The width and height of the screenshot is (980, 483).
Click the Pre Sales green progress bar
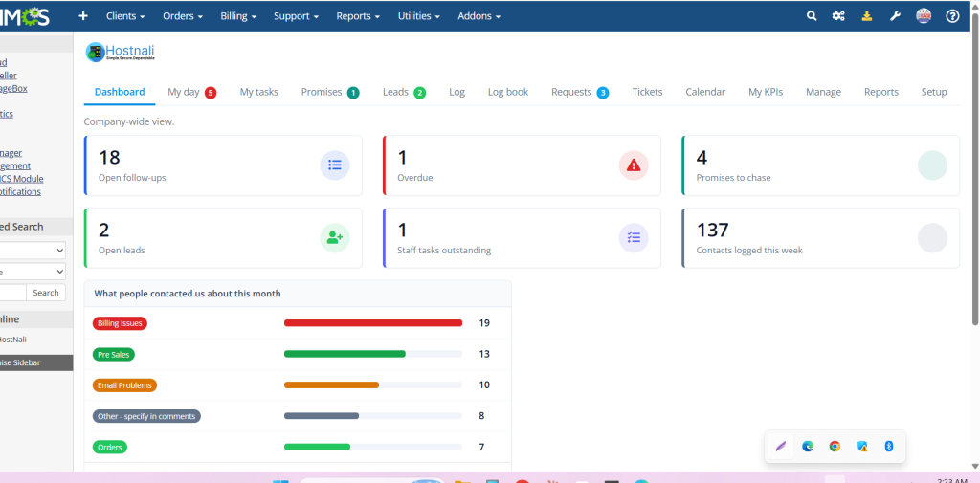click(x=345, y=354)
